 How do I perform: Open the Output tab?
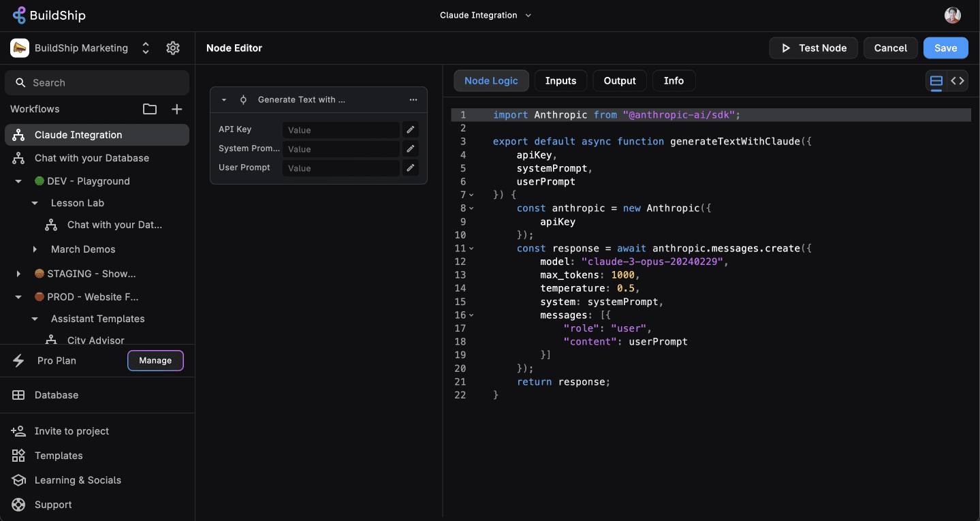[x=619, y=80]
